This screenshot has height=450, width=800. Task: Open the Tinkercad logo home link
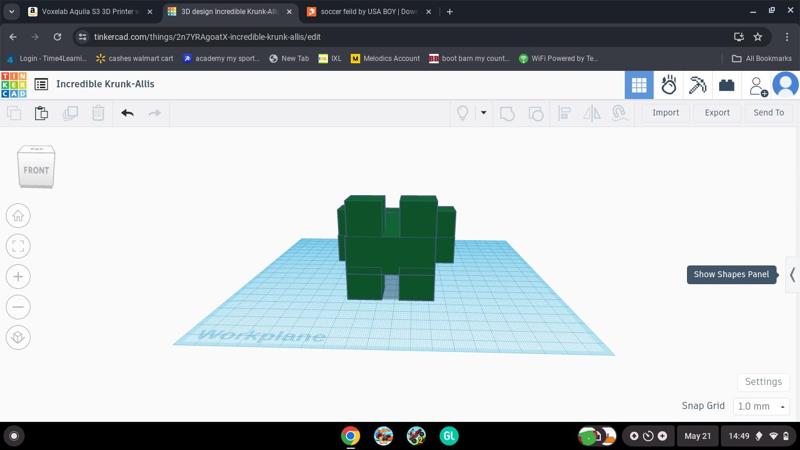coord(14,84)
